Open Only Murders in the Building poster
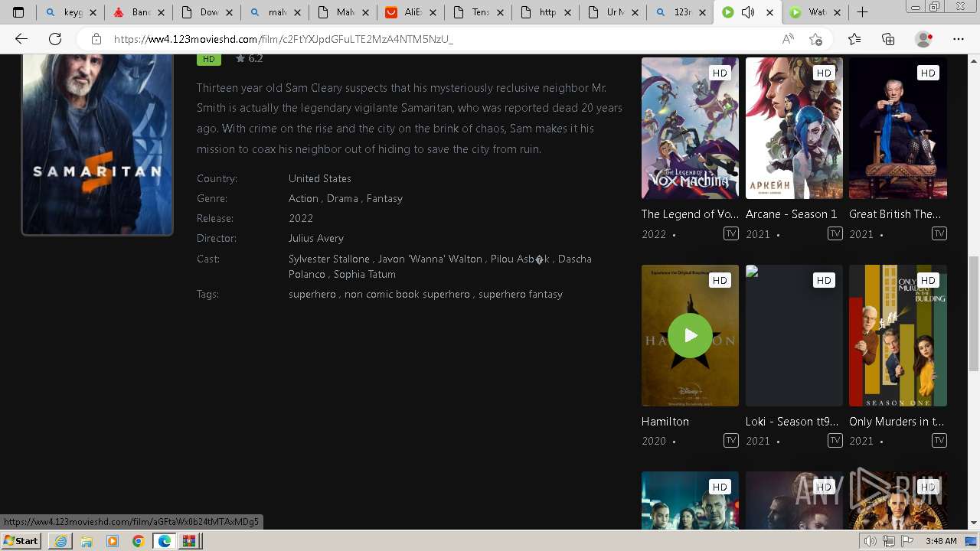Image resolution: width=980 pixels, height=551 pixels. (x=898, y=335)
